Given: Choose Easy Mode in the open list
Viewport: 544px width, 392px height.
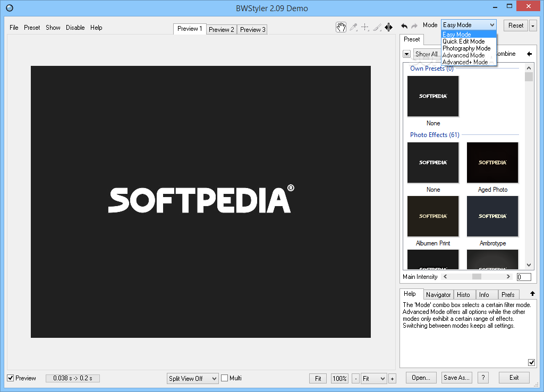Looking at the screenshot, I should click(469, 35).
